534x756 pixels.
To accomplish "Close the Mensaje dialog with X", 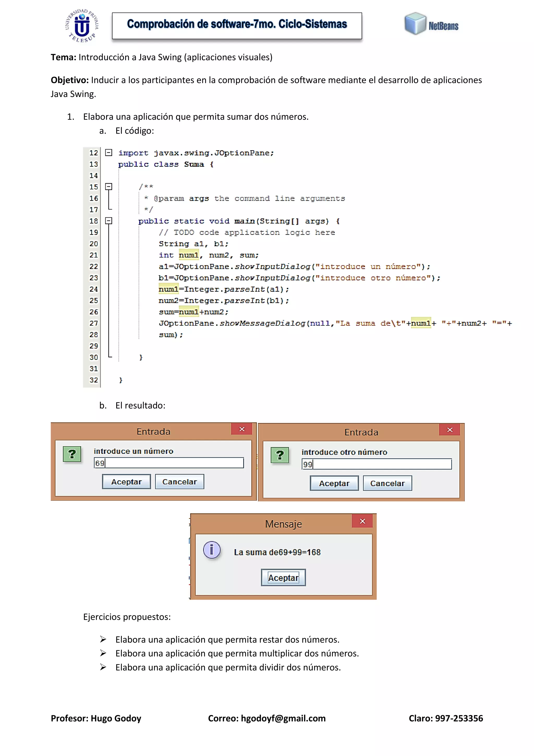I will coord(362,521).
